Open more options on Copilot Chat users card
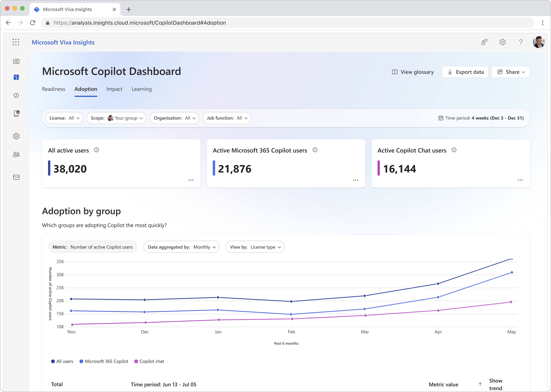Viewport: 551px width, 392px height. click(520, 180)
